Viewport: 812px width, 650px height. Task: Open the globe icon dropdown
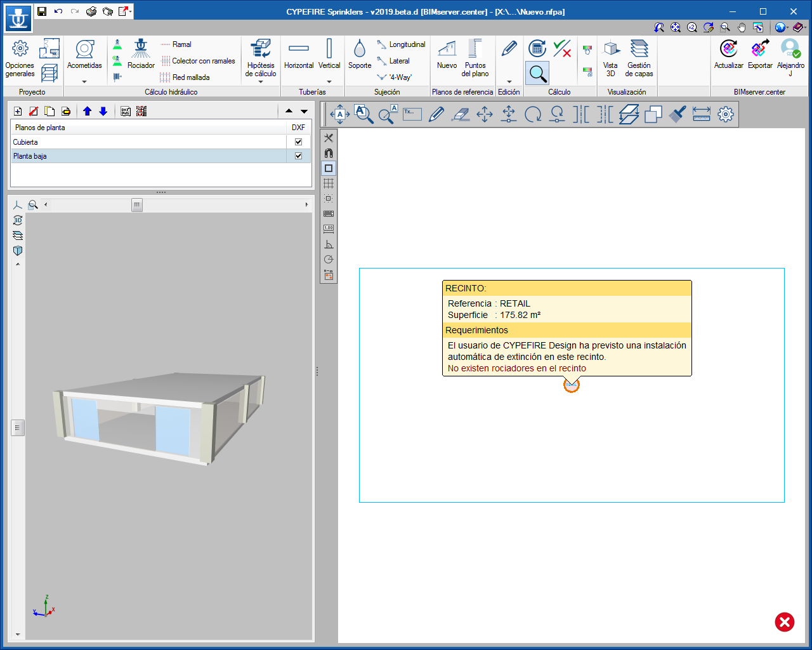788,27
